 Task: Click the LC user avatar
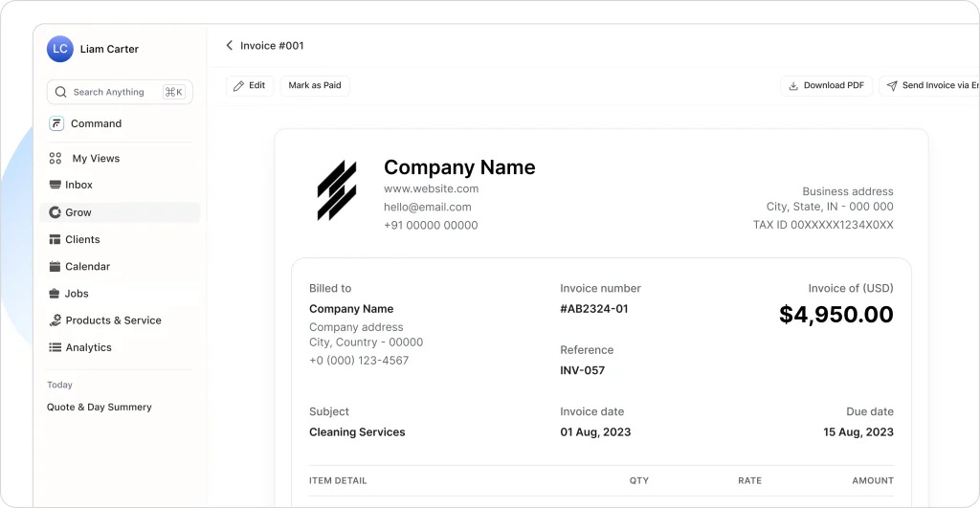[60, 49]
